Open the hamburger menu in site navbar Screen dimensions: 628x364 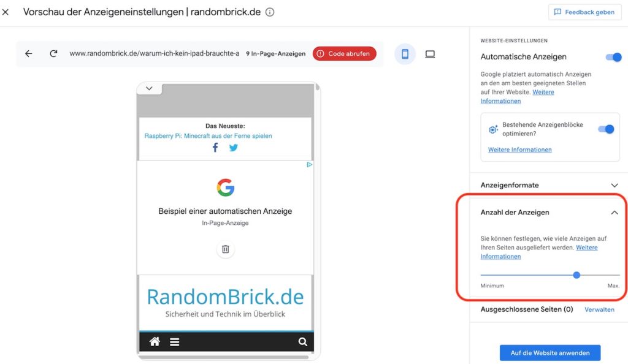[x=174, y=342]
